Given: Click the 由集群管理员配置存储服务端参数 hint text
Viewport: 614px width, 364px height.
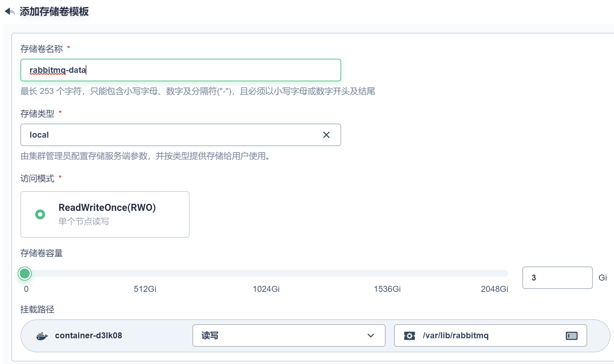Looking at the screenshot, I should 145,156.
